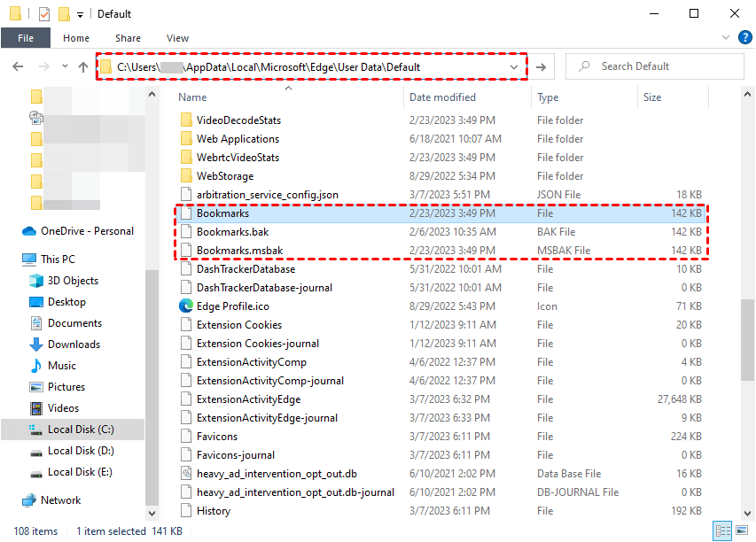
Task: Open Documents in navigation pane
Action: [66, 323]
